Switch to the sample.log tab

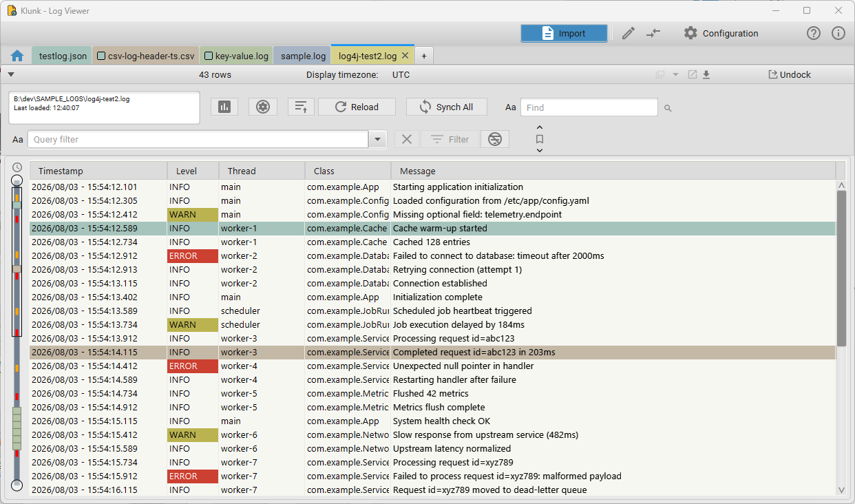point(302,56)
